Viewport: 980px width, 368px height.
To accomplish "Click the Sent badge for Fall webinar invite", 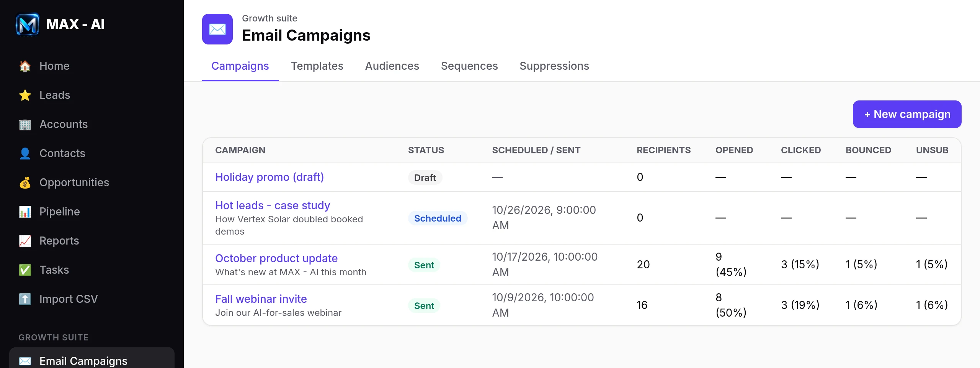I will click(x=424, y=306).
